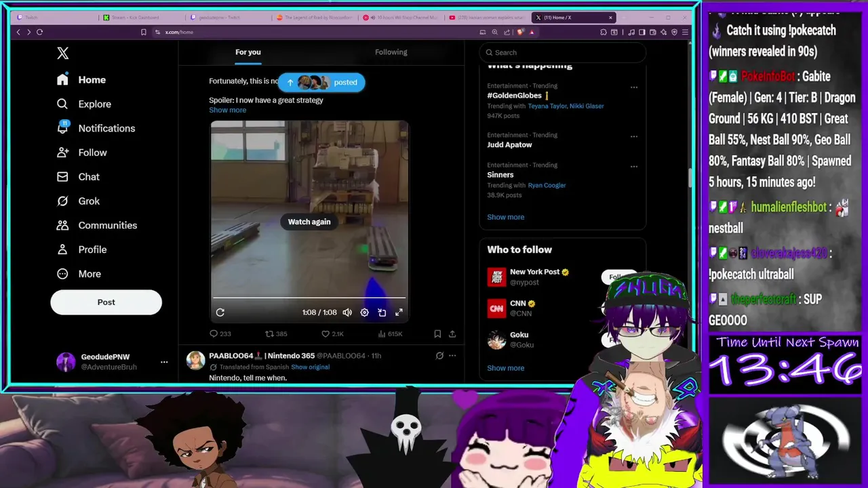Open the video in fullscreen

tap(399, 312)
